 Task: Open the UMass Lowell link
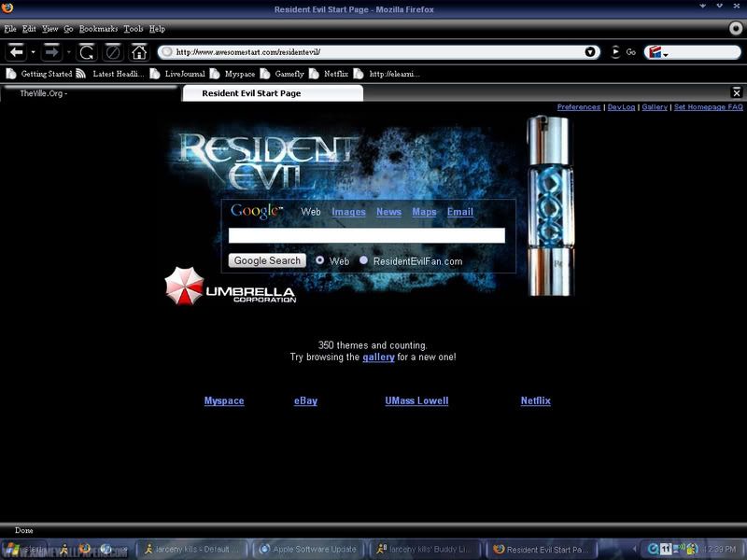point(416,401)
